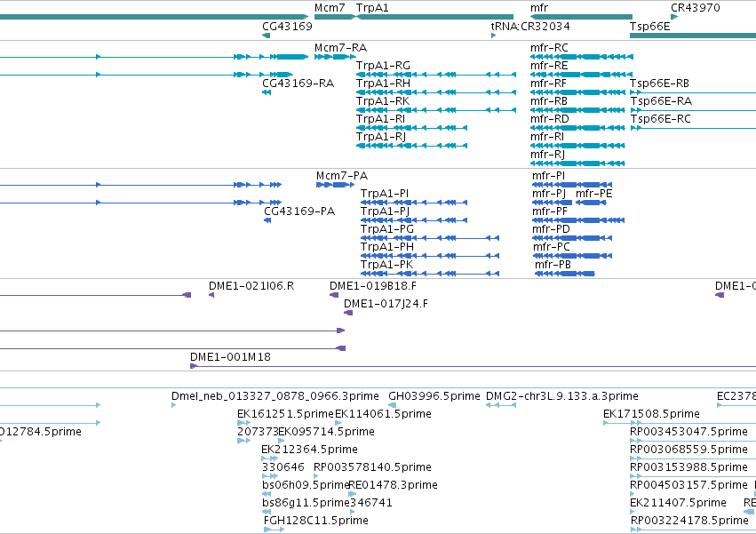This screenshot has height=534, width=756.
Task: Select the mfr-PB protein label
Action: (x=553, y=265)
